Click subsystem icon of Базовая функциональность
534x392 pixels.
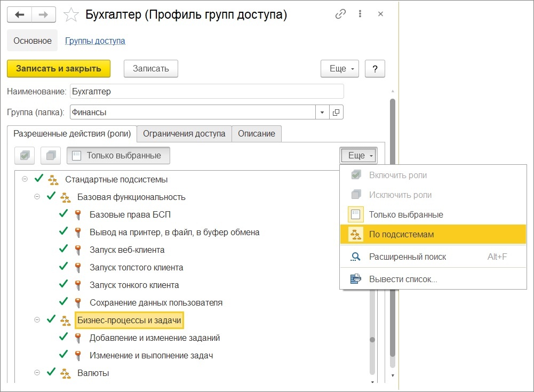point(66,197)
